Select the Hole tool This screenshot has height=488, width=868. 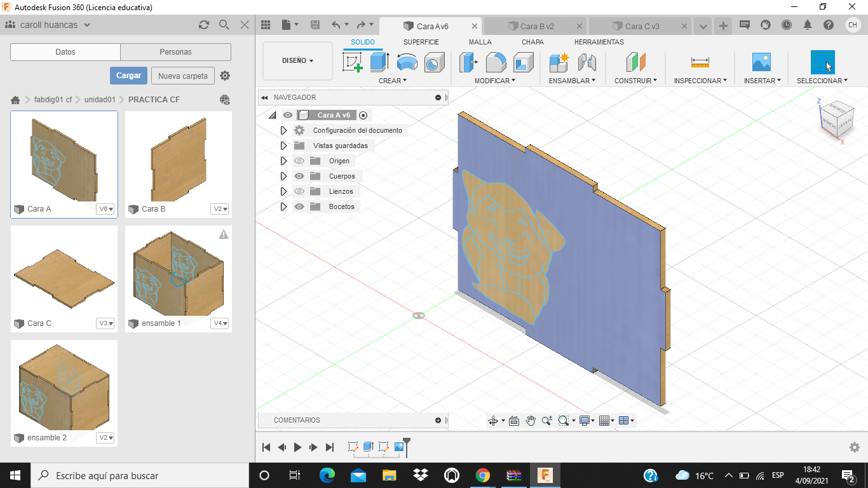(x=434, y=62)
